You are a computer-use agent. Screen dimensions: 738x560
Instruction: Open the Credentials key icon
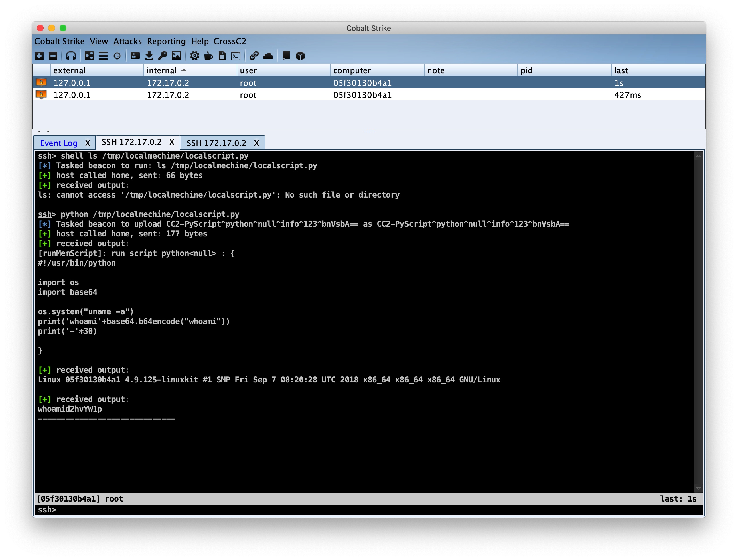click(x=163, y=56)
